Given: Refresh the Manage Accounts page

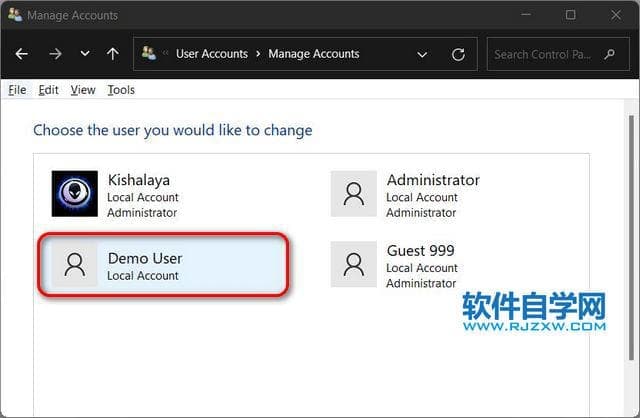Looking at the screenshot, I should (458, 54).
